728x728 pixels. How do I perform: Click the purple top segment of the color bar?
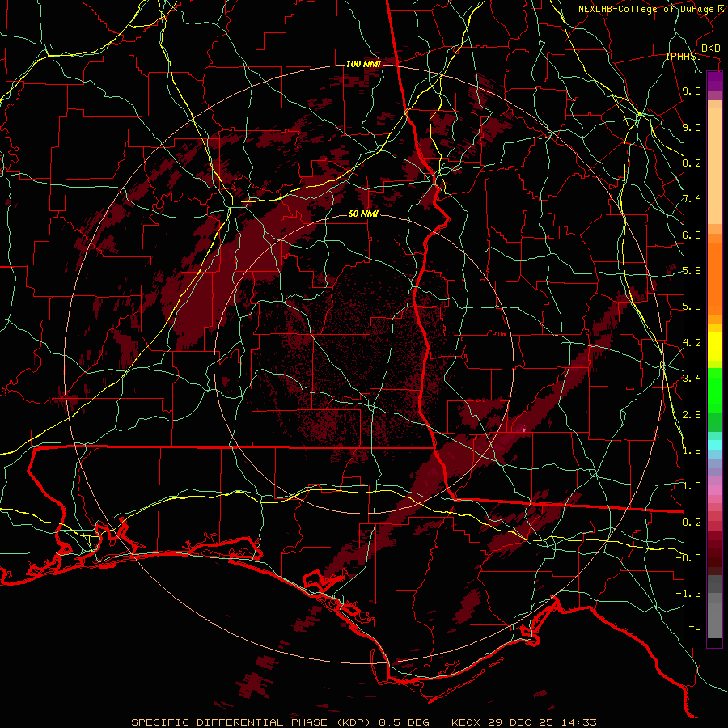pyautogui.click(x=714, y=81)
